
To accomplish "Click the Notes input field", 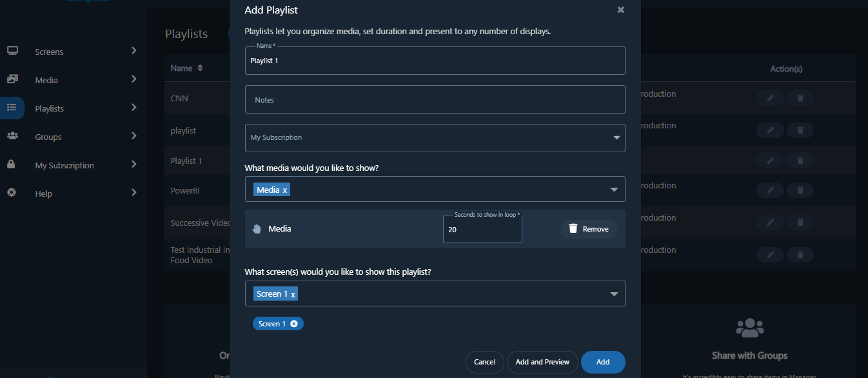I will pos(435,100).
